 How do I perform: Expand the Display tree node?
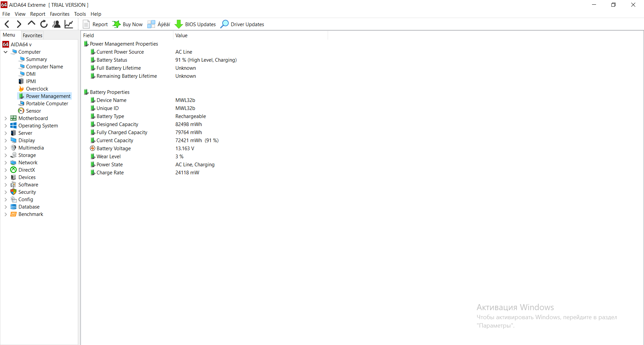[6, 140]
